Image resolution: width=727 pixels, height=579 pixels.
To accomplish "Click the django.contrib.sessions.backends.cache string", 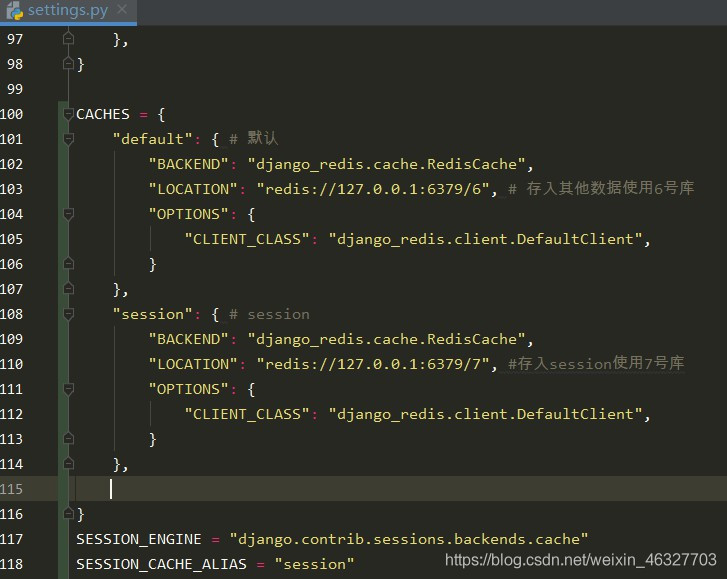I will 408,539.
